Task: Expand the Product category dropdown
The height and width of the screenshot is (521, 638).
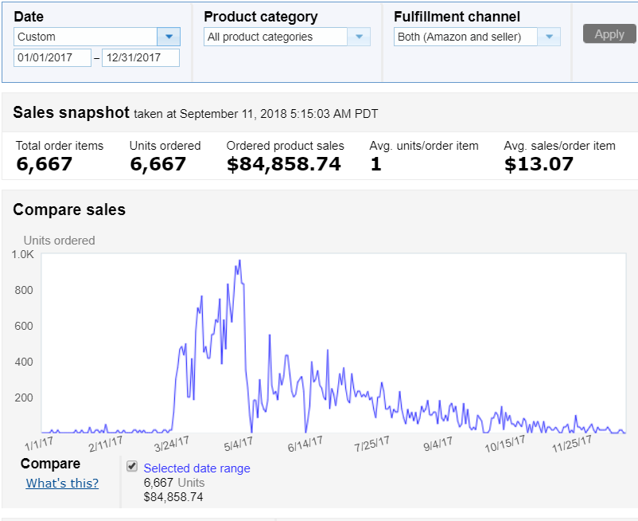Action: [359, 37]
